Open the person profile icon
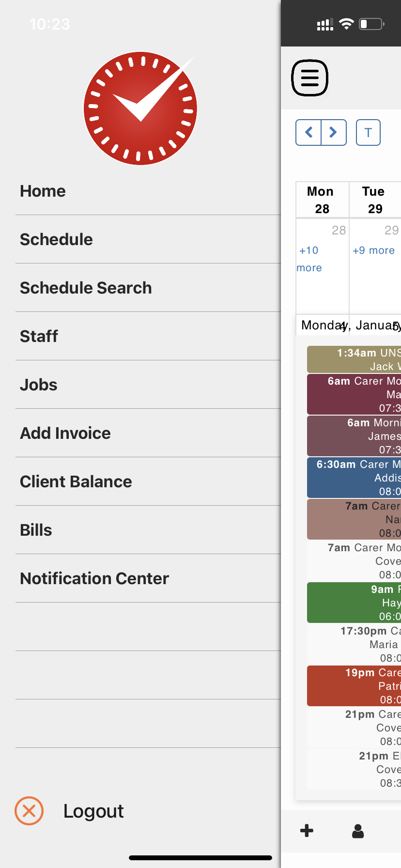401x868 pixels. [358, 831]
